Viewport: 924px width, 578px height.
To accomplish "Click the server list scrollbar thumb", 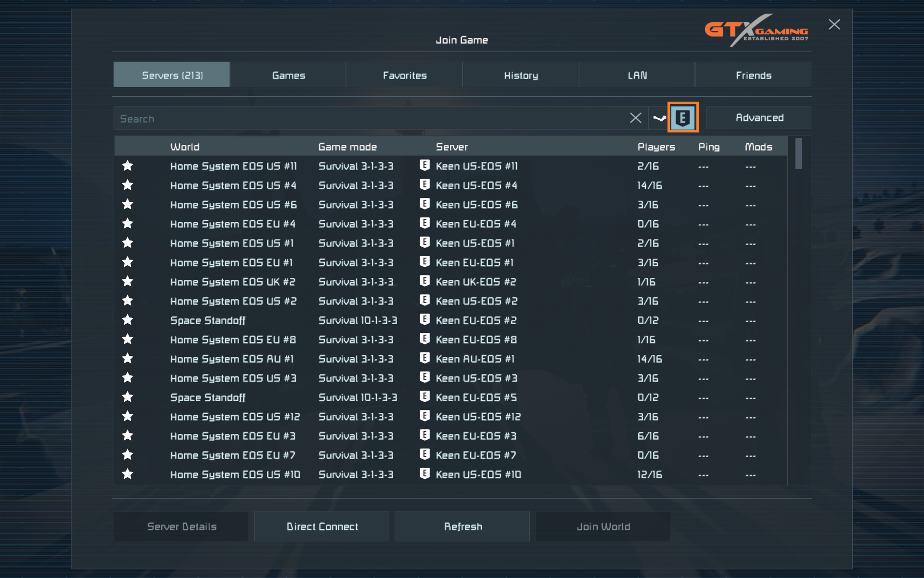I will click(798, 154).
